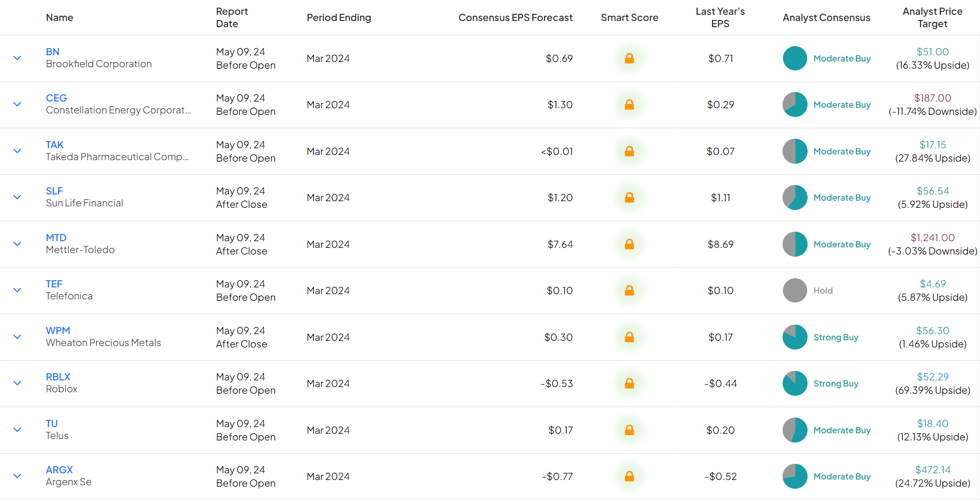
Task: Click the $187.00 price target
Action: tap(933, 98)
